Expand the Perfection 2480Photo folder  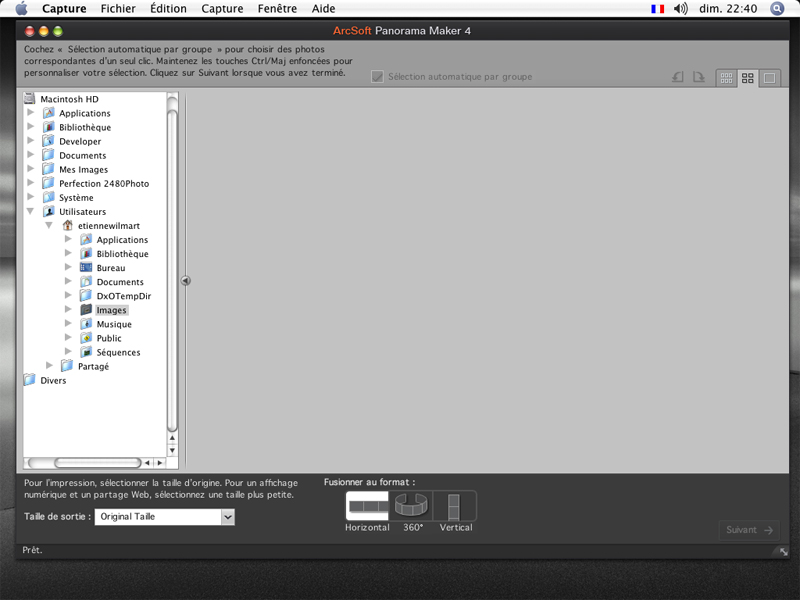[31, 182]
